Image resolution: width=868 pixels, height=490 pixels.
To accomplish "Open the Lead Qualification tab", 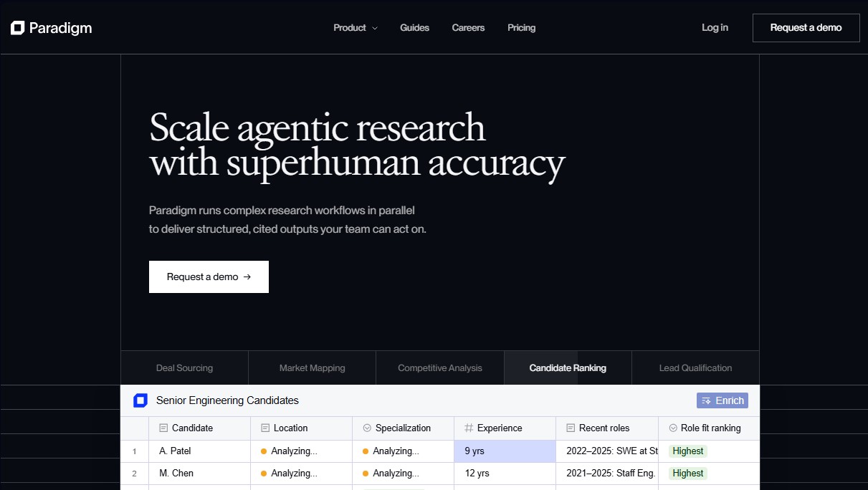I will pos(695,367).
